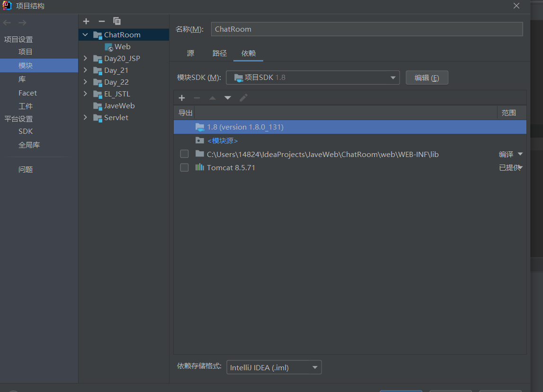Click the add module plus icon
The image size is (543, 392).
point(86,21)
